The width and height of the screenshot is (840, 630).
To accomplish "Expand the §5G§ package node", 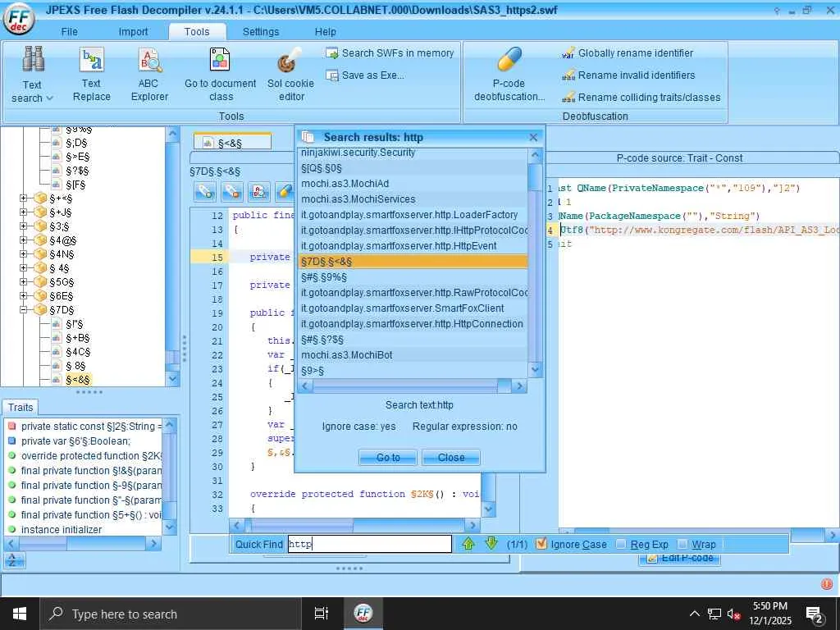I will 23,282.
